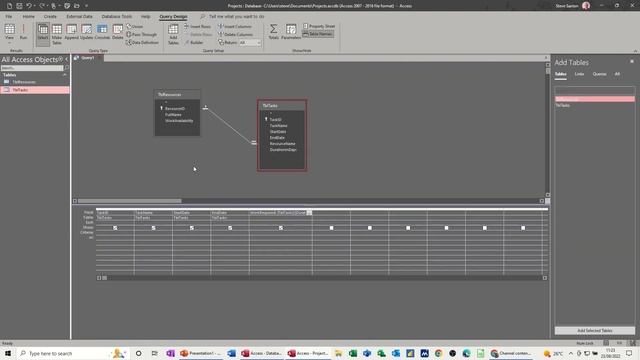Switch to the External Data ribbon tab

coord(79,16)
